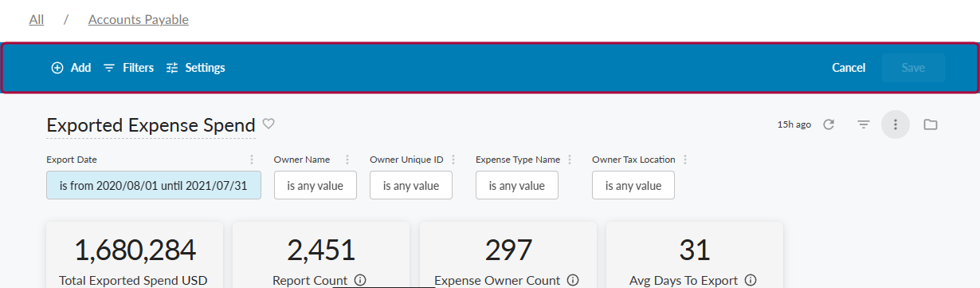The width and height of the screenshot is (980, 288).
Task: Open Owner Unique ID filter options dots
Action: pos(453,160)
